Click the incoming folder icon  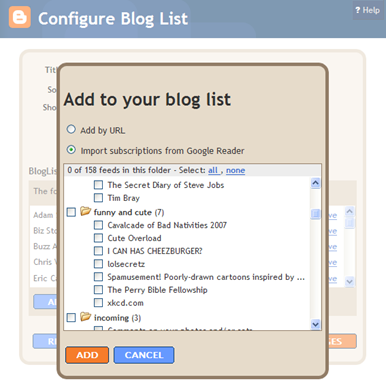pyautogui.click(x=85, y=317)
